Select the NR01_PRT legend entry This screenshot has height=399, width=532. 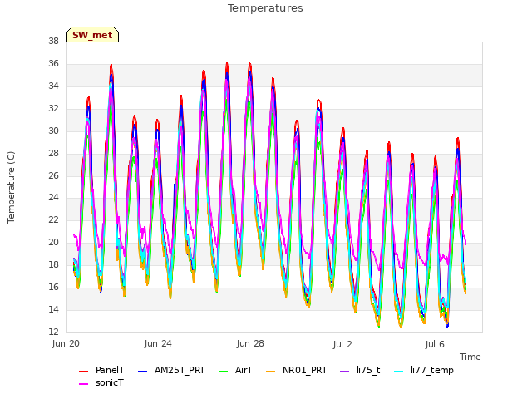pyautogui.click(x=297, y=370)
